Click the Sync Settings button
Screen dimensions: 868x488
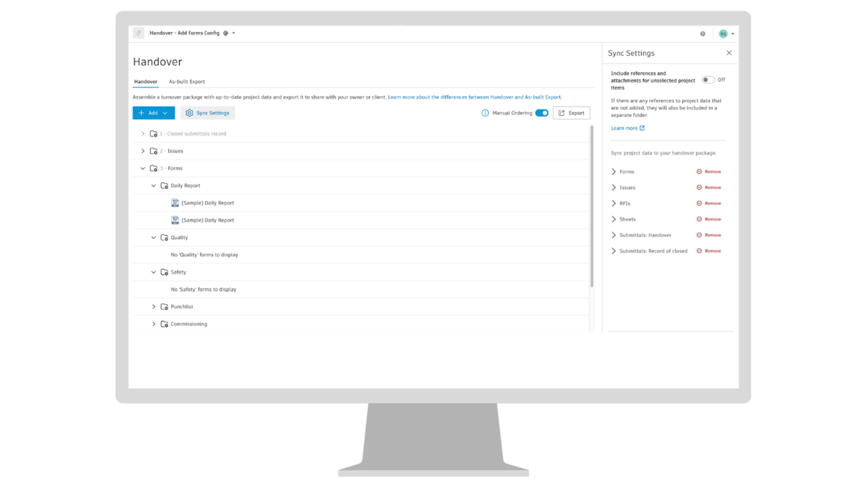208,113
